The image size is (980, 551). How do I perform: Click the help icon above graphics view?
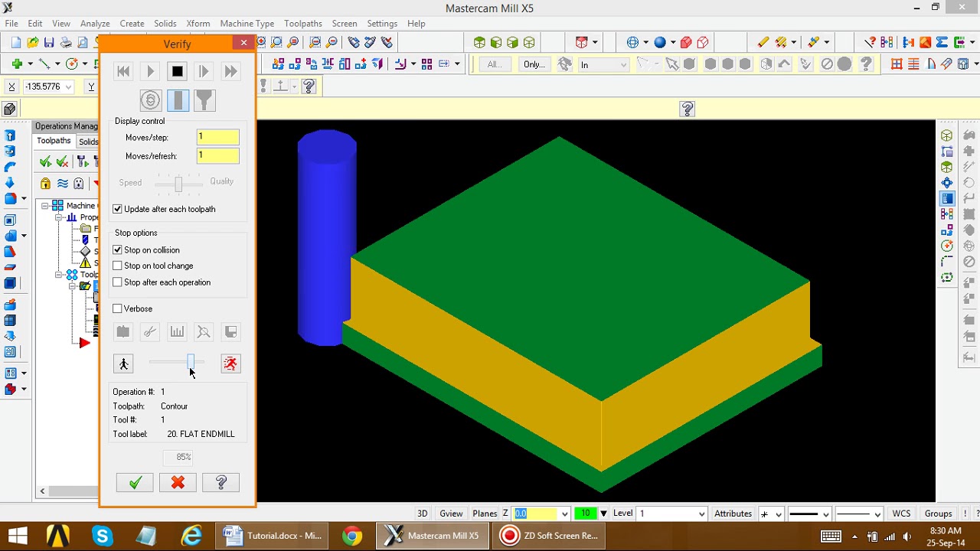[x=687, y=109]
